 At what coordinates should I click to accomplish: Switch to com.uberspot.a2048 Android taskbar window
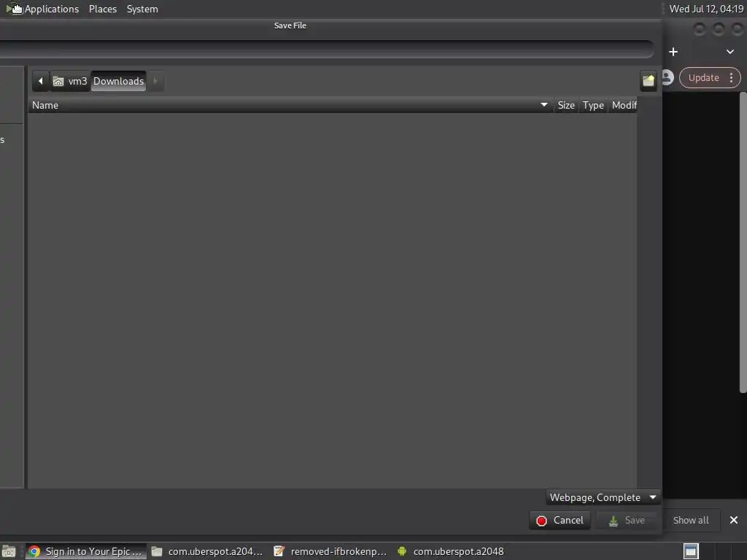(x=451, y=551)
